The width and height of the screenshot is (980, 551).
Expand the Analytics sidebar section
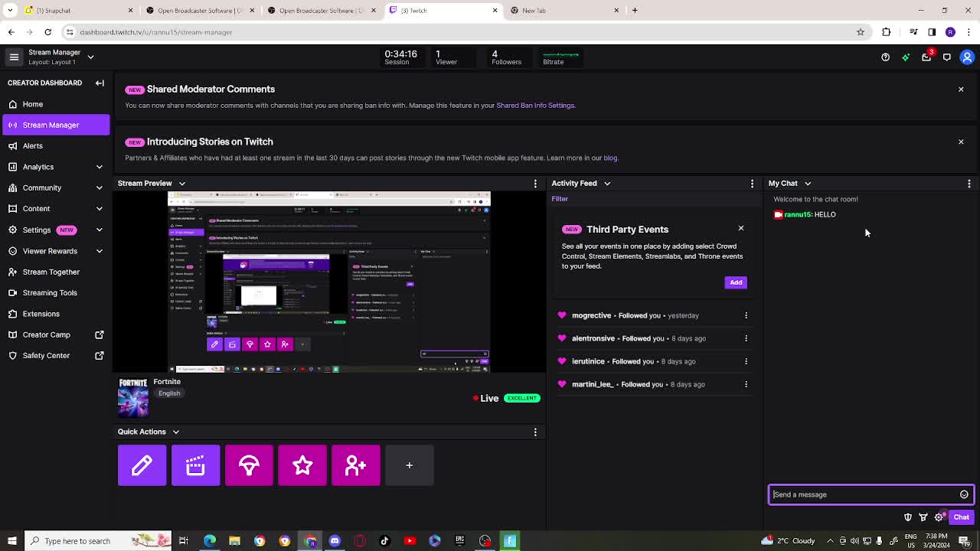tap(99, 167)
